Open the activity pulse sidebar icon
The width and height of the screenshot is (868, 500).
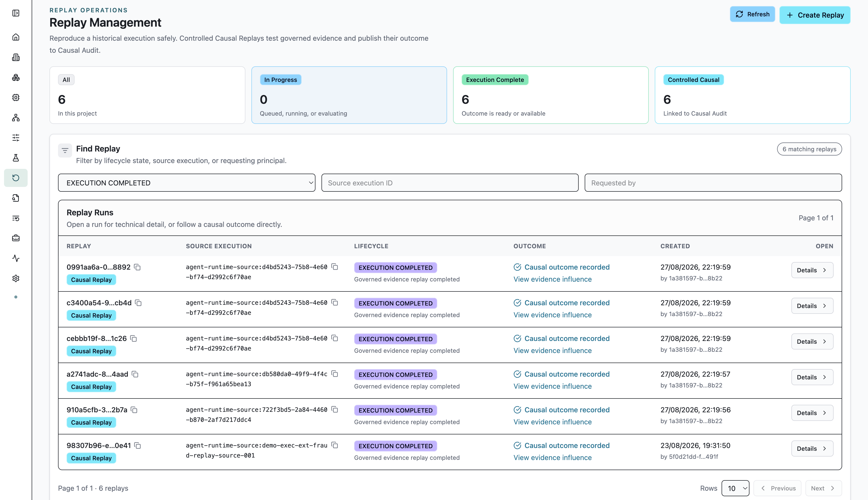[x=16, y=258]
